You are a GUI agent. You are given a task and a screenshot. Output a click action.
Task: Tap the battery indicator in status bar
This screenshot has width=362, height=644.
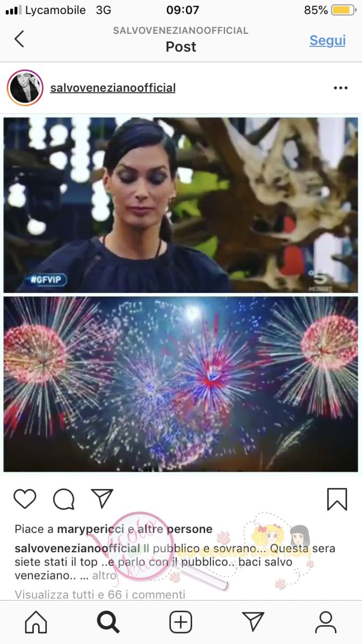click(x=342, y=10)
